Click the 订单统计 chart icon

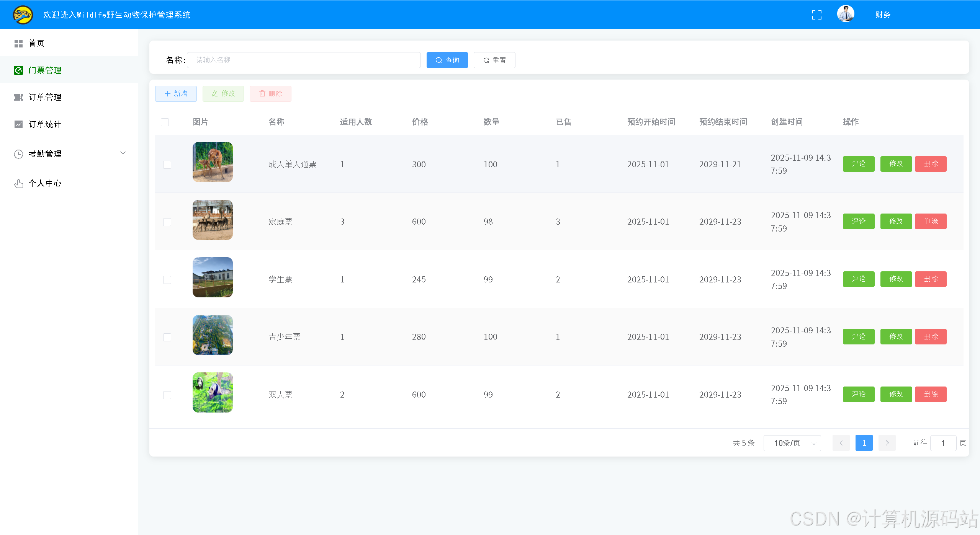(x=18, y=124)
